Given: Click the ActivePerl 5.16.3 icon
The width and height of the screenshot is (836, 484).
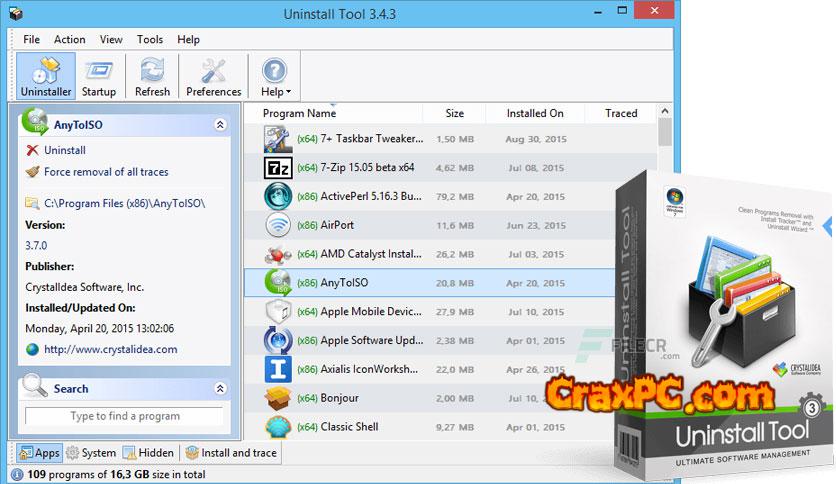Looking at the screenshot, I should [278, 196].
